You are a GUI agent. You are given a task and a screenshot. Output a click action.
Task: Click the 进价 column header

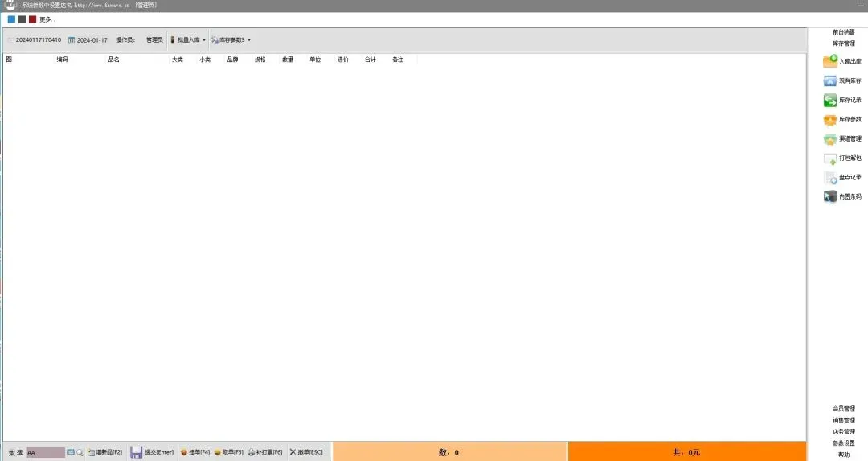tap(342, 60)
